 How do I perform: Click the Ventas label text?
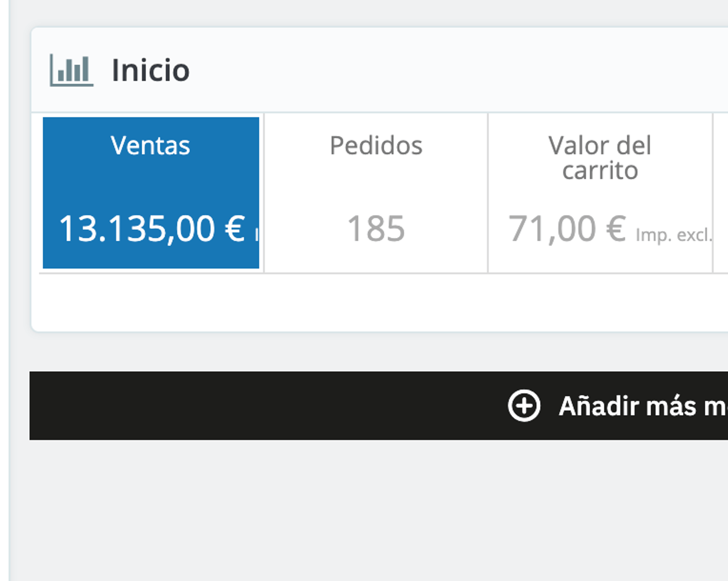pos(150,145)
